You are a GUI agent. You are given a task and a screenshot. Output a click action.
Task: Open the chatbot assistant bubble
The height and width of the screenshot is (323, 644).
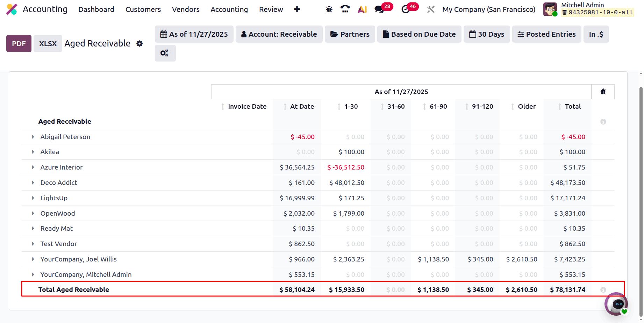[616, 304]
